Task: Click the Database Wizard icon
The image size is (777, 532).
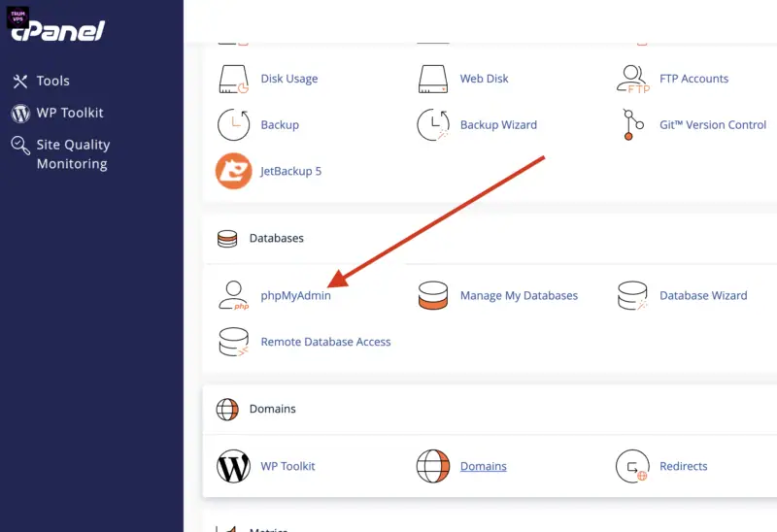Action: pyautogui.click(x=633, y=296)
